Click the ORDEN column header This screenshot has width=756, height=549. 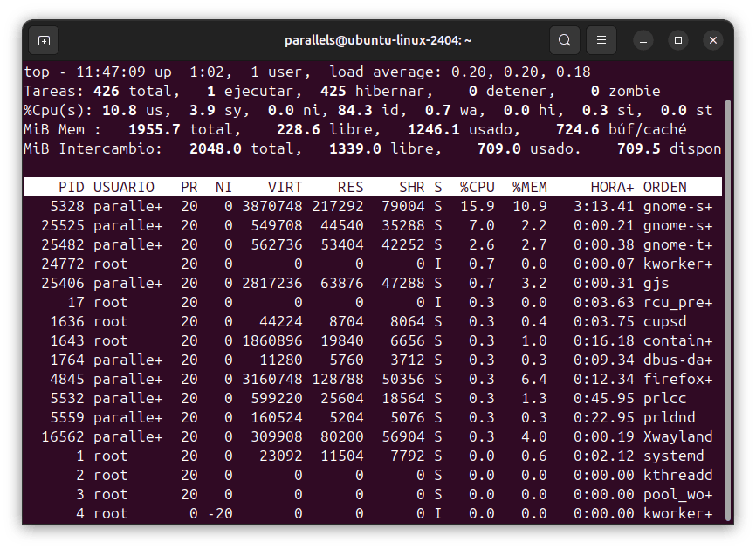click(665, 187)
